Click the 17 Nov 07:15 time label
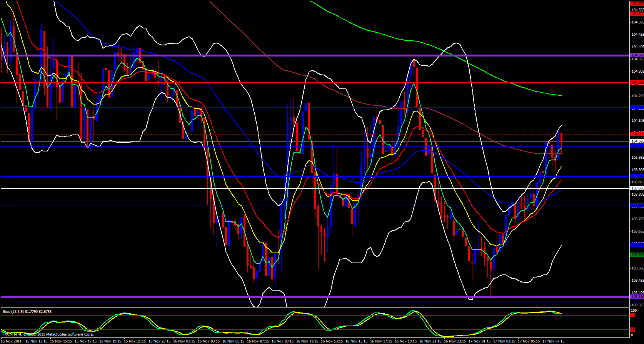 [553, 341]
